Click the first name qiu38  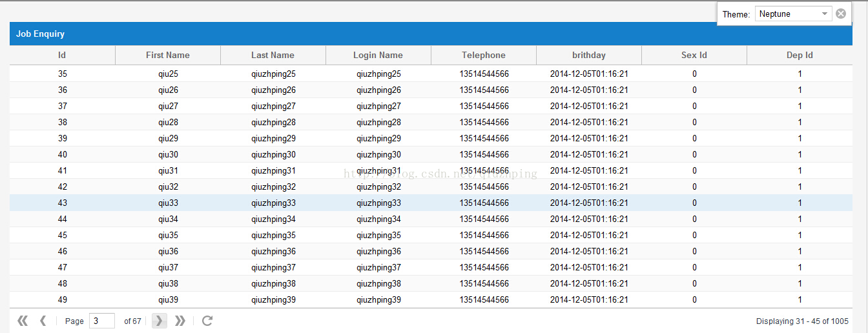click(168, 283)
